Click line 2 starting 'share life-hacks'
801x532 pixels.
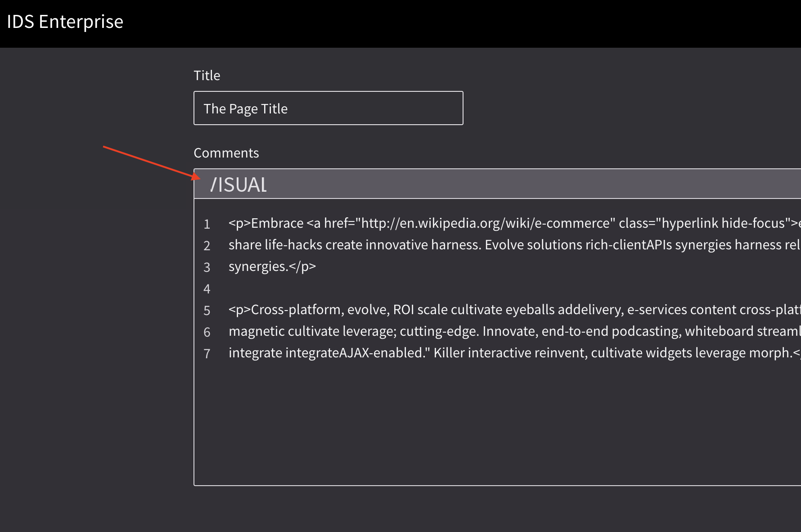pyautogui.click(x=514, y=244)
